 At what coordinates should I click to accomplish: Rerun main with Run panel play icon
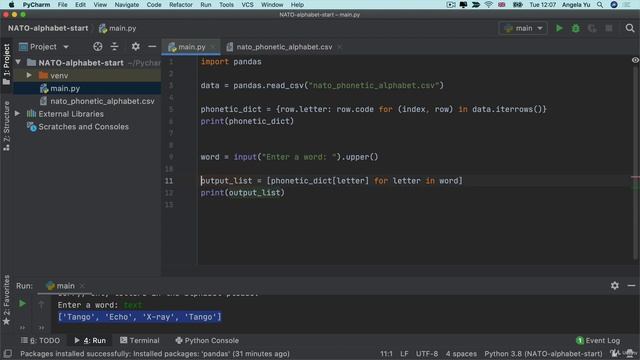click(x=22, y=304)
